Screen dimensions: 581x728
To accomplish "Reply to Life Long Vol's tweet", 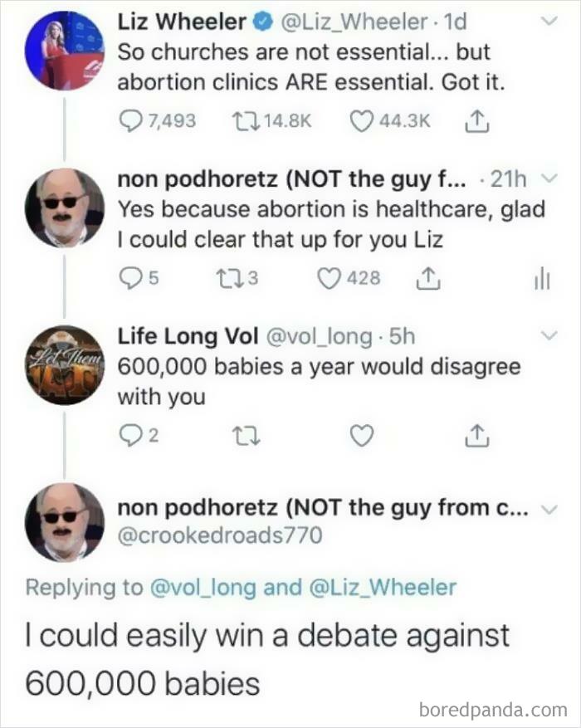I will (131, 435).
